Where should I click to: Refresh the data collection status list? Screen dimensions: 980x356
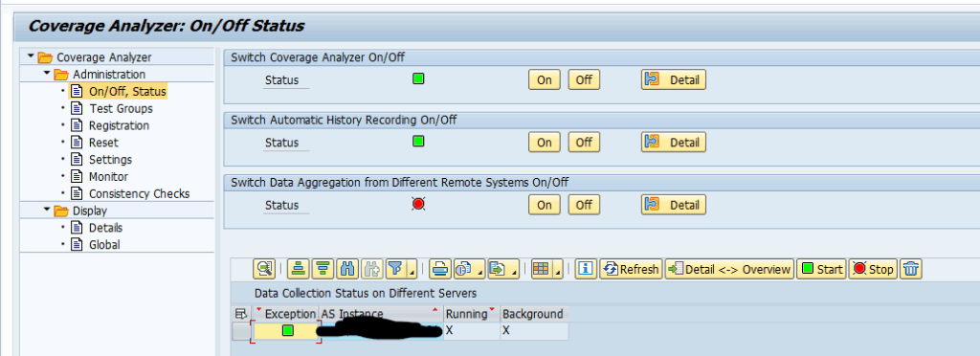(x=631, y=269)
